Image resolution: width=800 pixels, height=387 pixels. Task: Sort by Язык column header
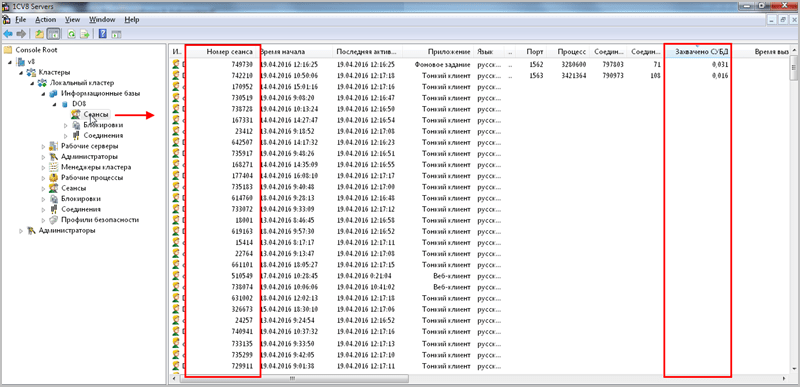click(x=488, y=52)
